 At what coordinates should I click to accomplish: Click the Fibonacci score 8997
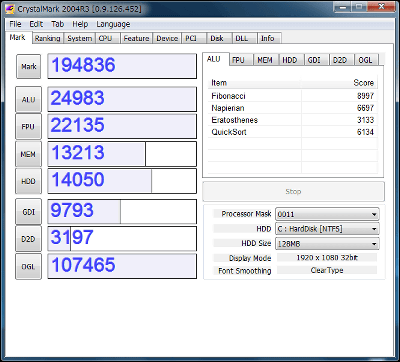[365, 96]
